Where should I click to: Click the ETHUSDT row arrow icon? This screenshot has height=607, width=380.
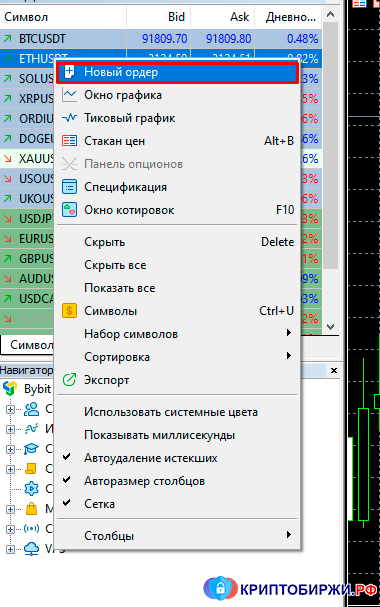(x=7, y=58)
